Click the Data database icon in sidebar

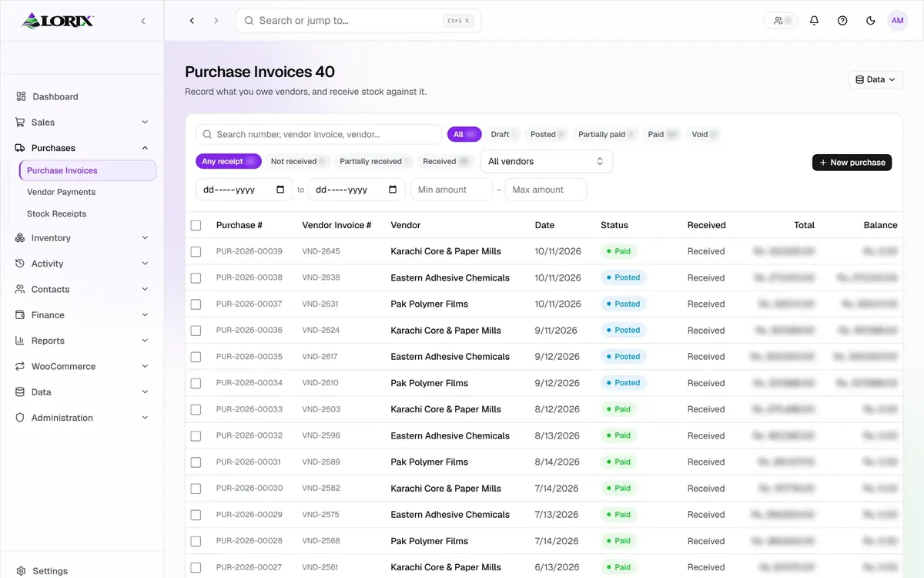[20, 392]
